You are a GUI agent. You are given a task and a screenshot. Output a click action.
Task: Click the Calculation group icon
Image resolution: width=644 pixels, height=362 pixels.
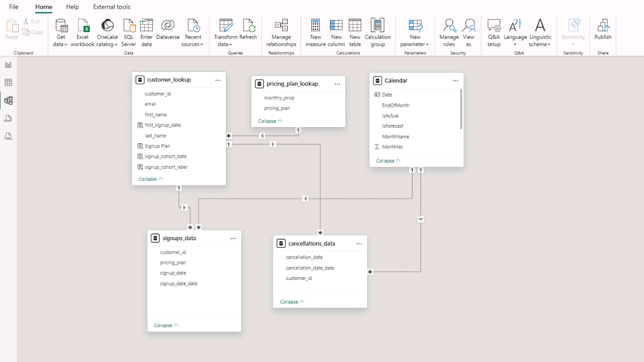point(378,26)
